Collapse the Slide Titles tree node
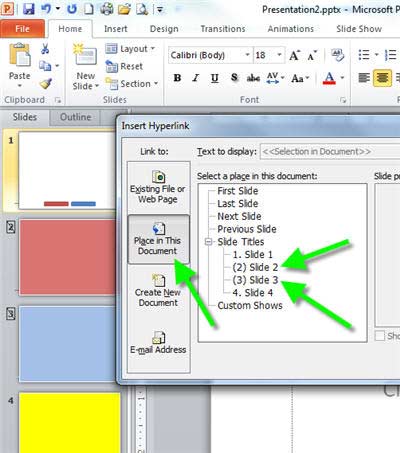Image resolution: width=400 pixels, height=453 pixels. click(208, 242)
